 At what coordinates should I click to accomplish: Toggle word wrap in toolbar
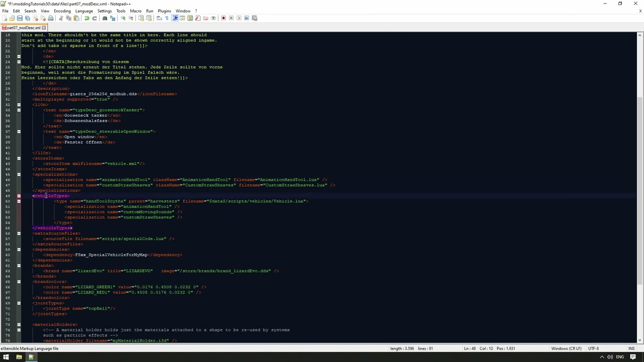(159, 18)
